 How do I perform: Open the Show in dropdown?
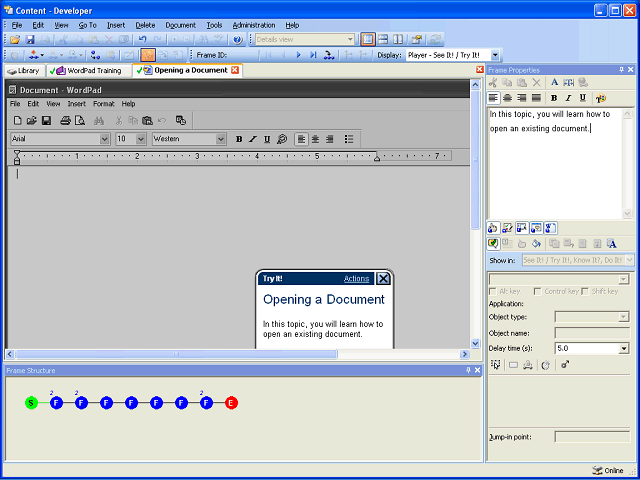coord(630,260)
